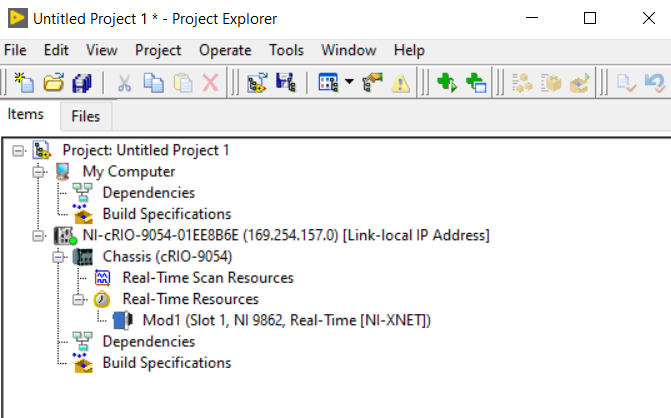Collapse the Chassis (cRIO-9054) node
The height and width of the screenshot is (418, 671).
58,257
